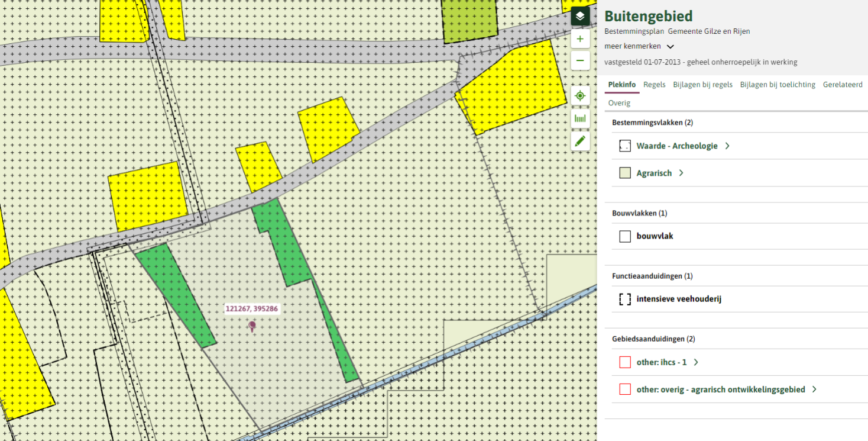
Task: Click the intensieve veehouderij dashed symbol
Action: tap(625, 299)
